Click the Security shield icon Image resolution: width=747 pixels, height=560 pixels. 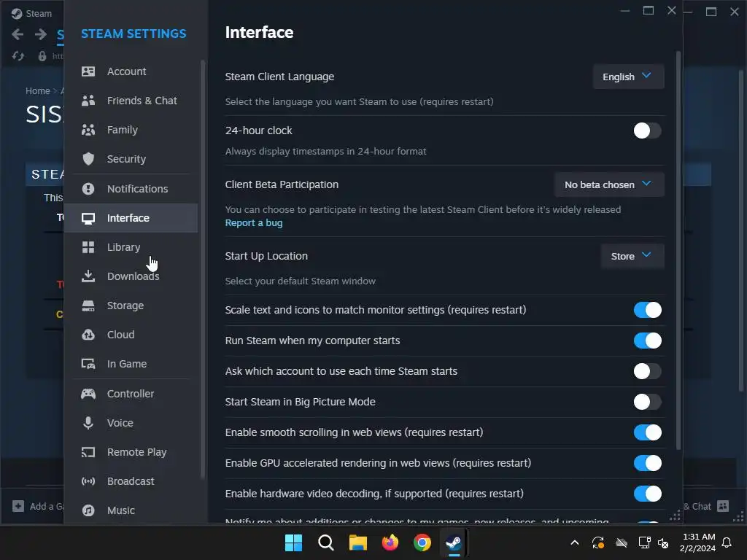click(x=88, y=159)
